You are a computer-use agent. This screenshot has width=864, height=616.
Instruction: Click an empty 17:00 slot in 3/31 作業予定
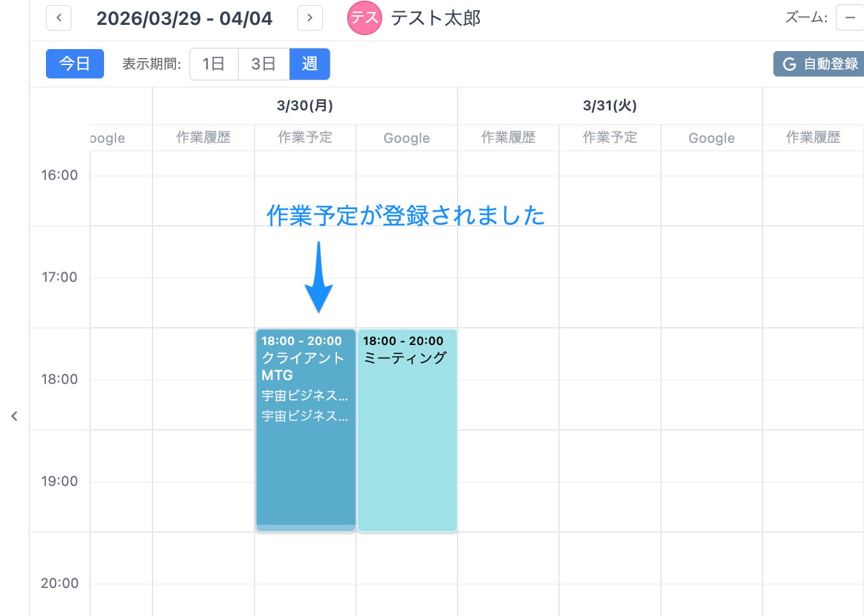tap(609, 277)
